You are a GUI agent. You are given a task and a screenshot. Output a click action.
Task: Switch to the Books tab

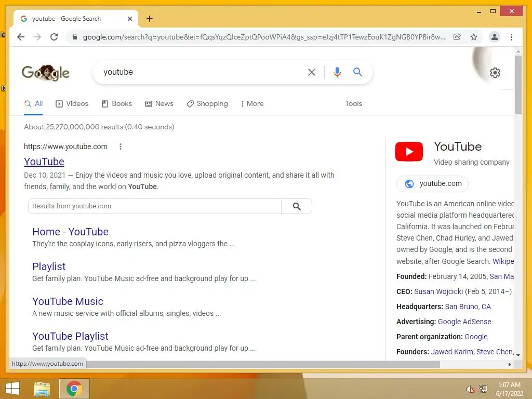click(x=117, y=104)
